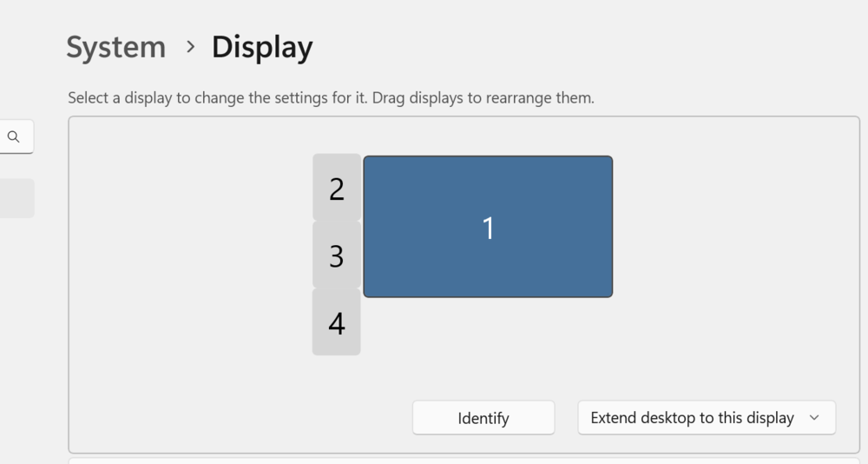Image resolution: width=868 pixels, height=464 pixels.
Task: Pick the display numbered 4
Action: click(337, 322)
